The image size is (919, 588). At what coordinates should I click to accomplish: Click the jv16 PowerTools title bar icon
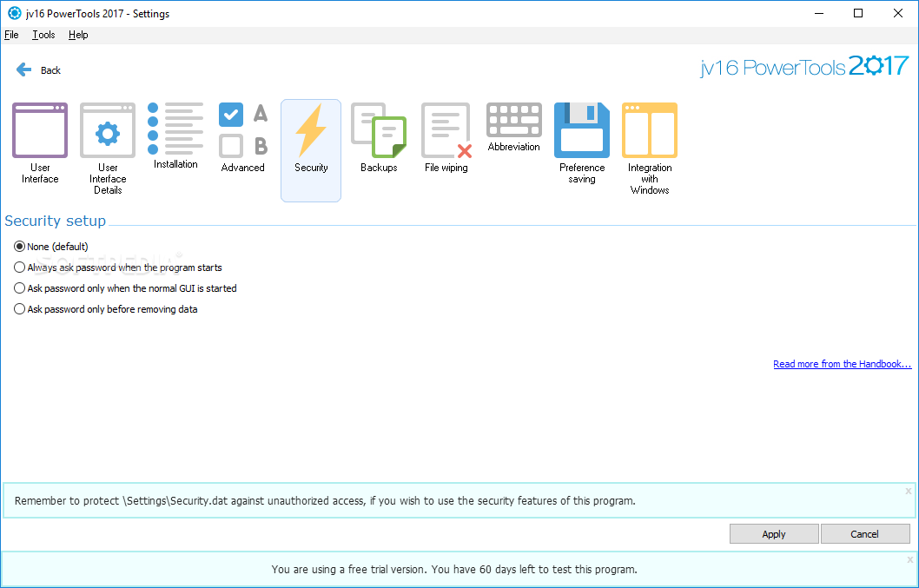pyautogui.click(x=14, y=13)
